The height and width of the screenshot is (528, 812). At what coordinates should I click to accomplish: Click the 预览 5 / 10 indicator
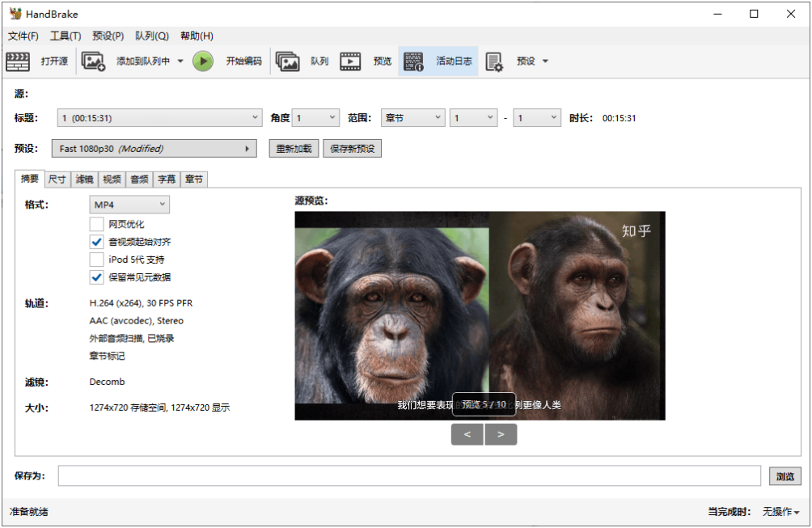(x=484, y=404)
